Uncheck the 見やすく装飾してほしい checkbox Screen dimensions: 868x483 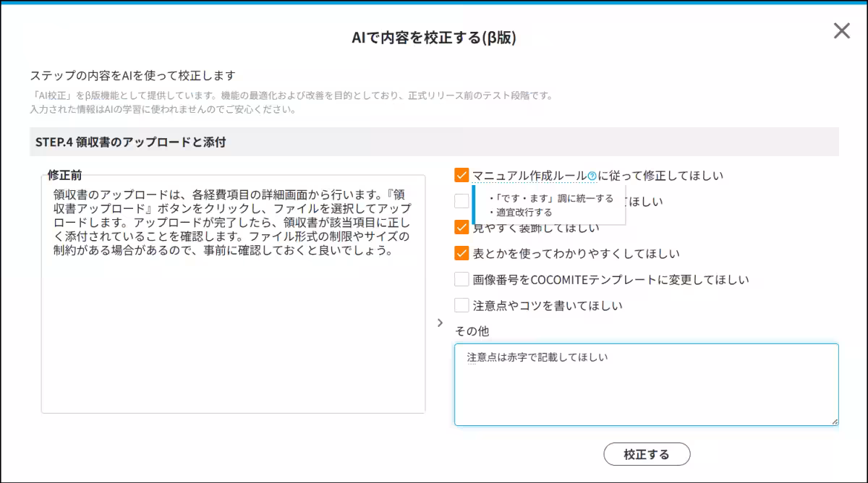point(462,227)
